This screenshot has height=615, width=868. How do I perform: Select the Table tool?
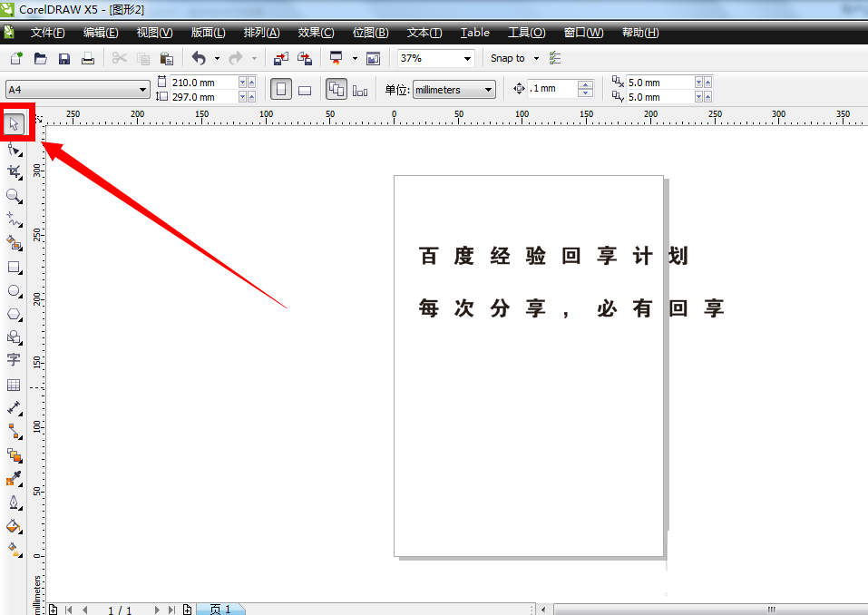15,384
